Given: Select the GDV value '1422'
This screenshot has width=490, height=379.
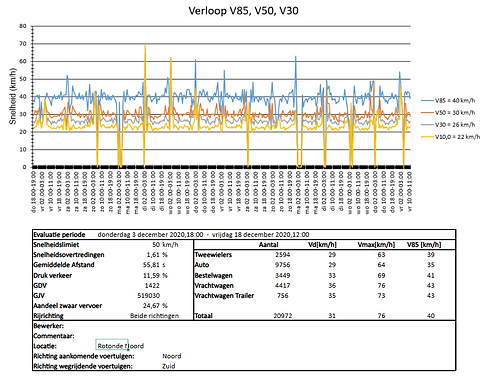Looking at the screenshot, I should click(152, 286).
